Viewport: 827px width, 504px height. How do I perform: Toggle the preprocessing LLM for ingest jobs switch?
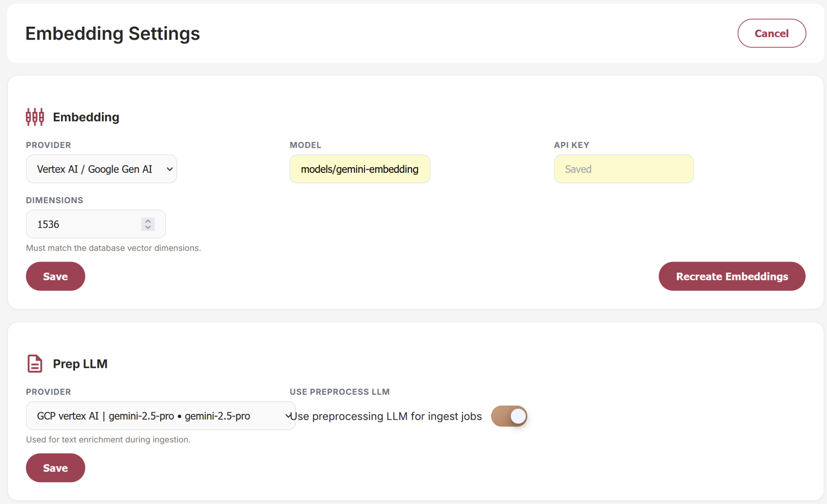pos(509,416)
